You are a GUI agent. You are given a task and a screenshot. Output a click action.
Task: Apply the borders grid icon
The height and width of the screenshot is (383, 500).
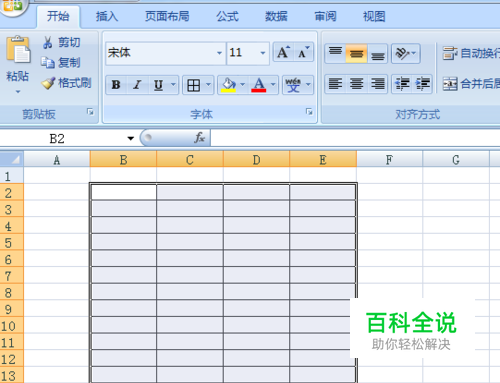(194, 85)
